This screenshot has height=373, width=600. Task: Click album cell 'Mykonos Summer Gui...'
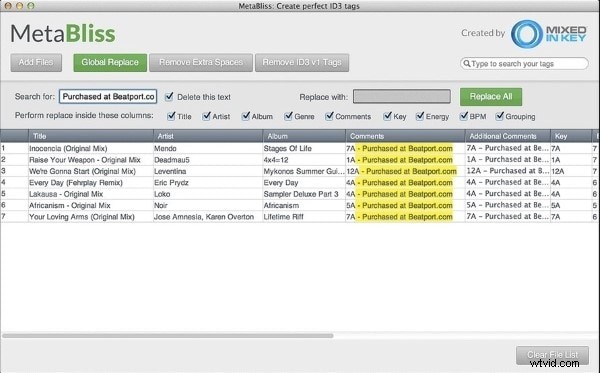tap(304, 171)
